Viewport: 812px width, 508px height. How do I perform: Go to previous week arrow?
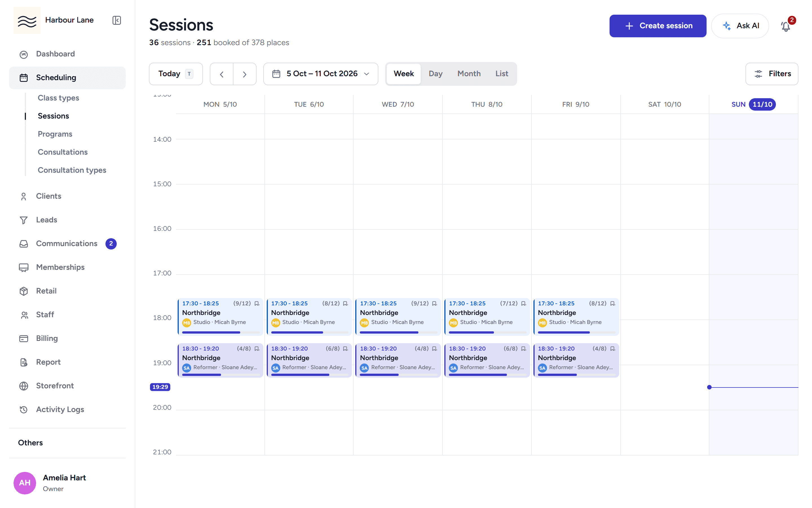[x=221, y=74]
